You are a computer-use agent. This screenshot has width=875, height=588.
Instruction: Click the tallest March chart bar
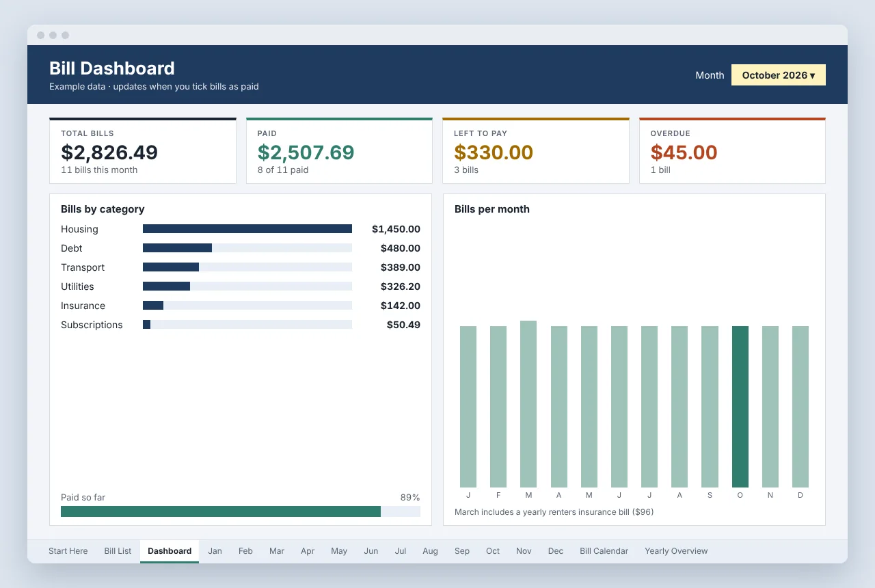[528, 404]
